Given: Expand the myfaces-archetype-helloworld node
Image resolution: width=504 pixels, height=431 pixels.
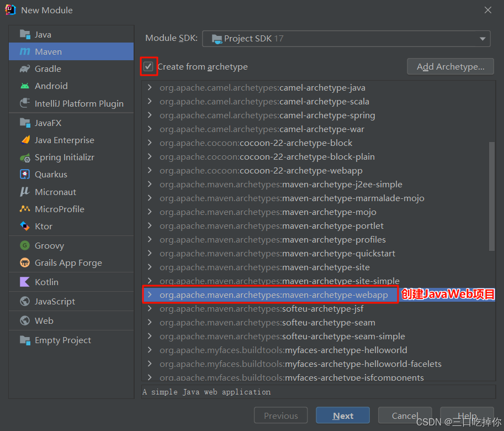Looking at the screenshot, I should point(150,350).
